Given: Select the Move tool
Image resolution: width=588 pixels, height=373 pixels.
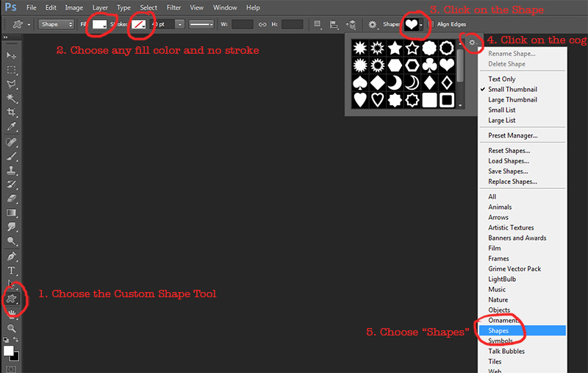Looking at the screenshot, I should pos(12,56).
